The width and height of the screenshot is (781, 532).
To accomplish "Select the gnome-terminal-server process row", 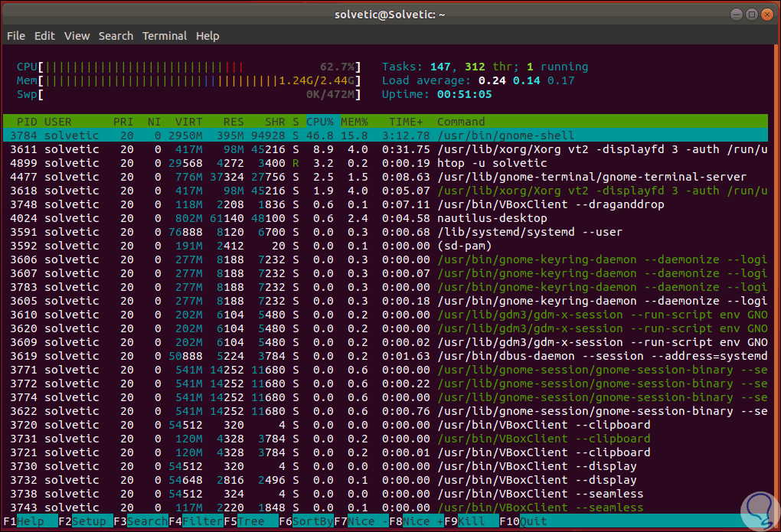I will click(385, 177).
